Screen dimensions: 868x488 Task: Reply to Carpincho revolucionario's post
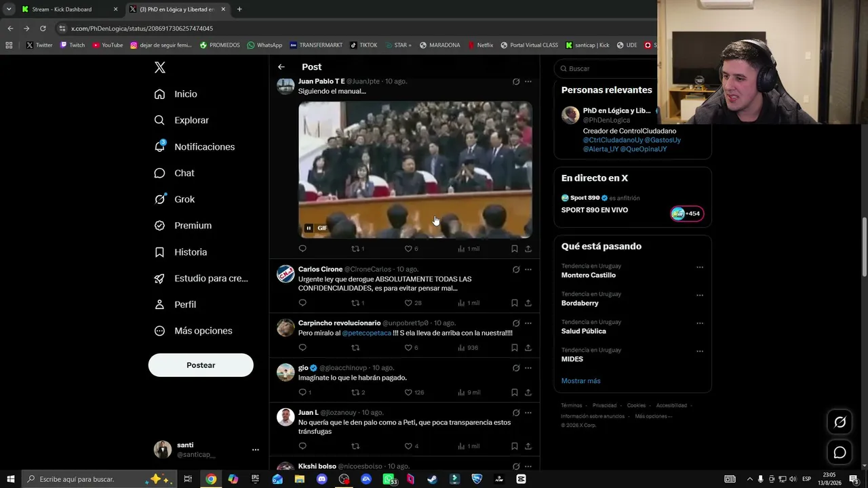click(x=302, y=348)
